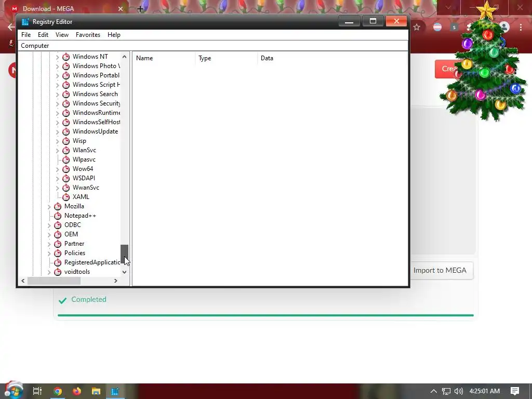Click the network icon in system tray
This screenshot has height=399, width=532.
tap(446, 391)
